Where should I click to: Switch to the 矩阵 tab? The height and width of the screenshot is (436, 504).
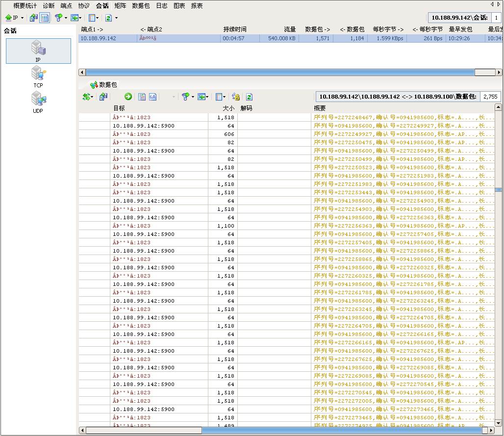tap(120, 6)
